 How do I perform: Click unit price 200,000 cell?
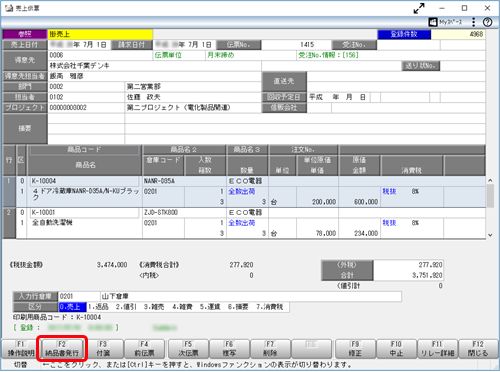pos(317,202)
